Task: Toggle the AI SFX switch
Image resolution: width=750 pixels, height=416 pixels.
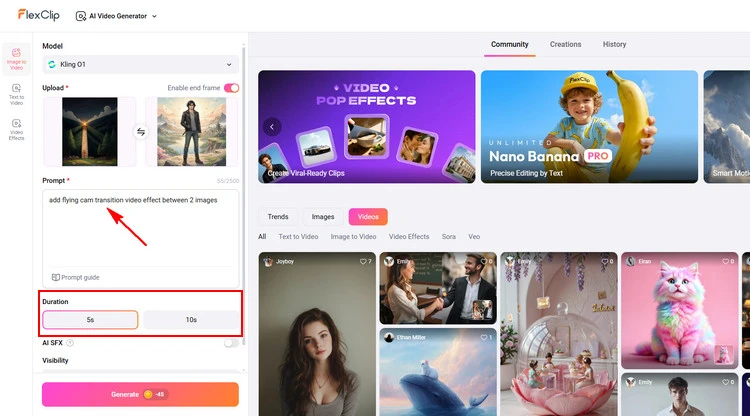Action: point(231,343)
